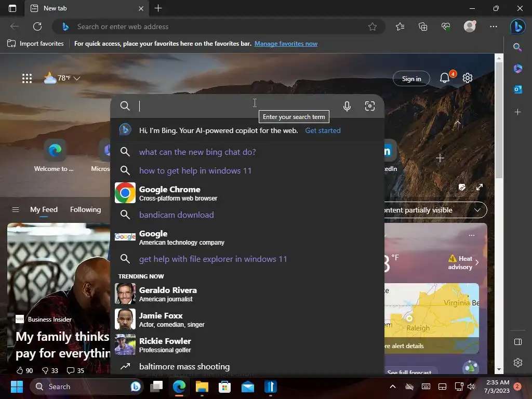Open notifications bell icon

pyautogui.click(x=445, y=78)
